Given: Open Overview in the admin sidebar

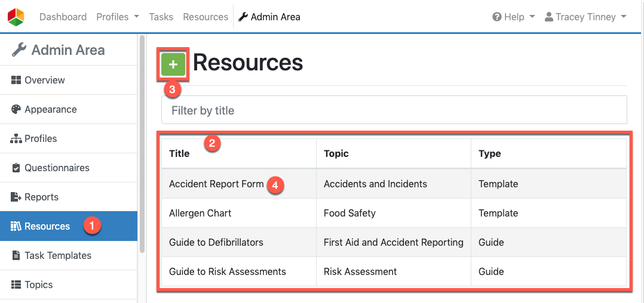Looking at the screenshot, I should click(x=69, y=80).
